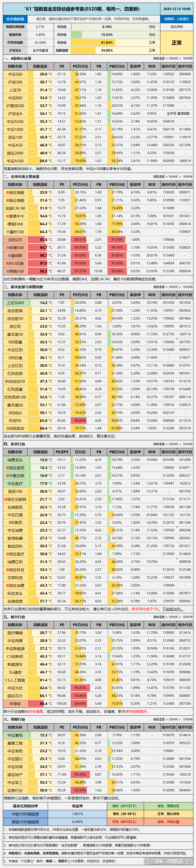Click the green 绿色 (20°C以下) legend cell
Screen dimensions: 196x868
coord(124,806)
